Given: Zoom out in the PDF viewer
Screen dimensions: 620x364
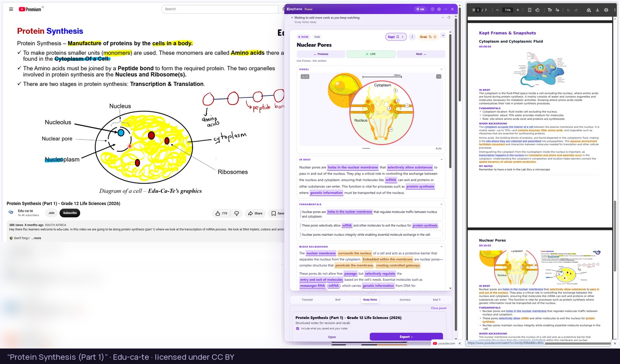Looking at the screenshot, I should [497, 10].
